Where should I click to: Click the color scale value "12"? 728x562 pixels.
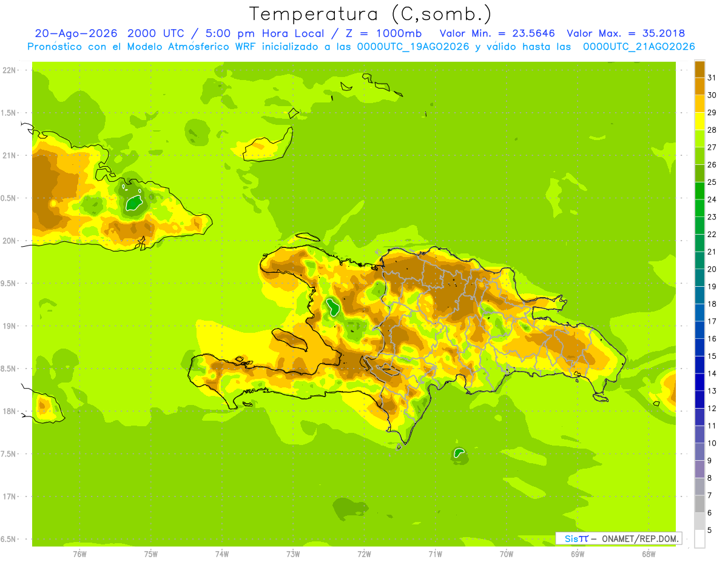(712, 409)
